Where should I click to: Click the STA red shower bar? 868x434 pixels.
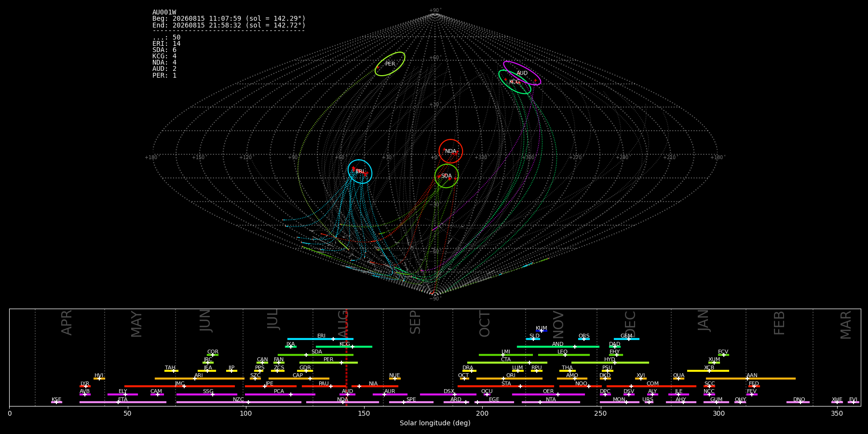point(506,386)
